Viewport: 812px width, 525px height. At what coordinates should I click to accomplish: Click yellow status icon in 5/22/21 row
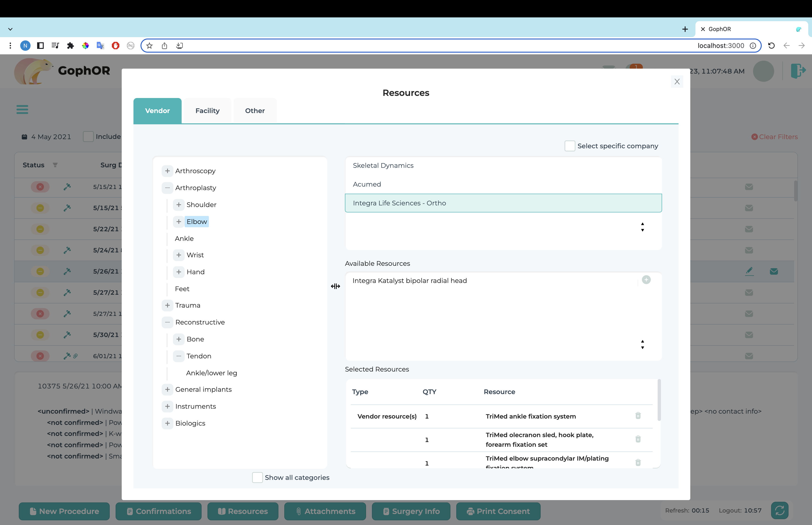pos(40,229)
